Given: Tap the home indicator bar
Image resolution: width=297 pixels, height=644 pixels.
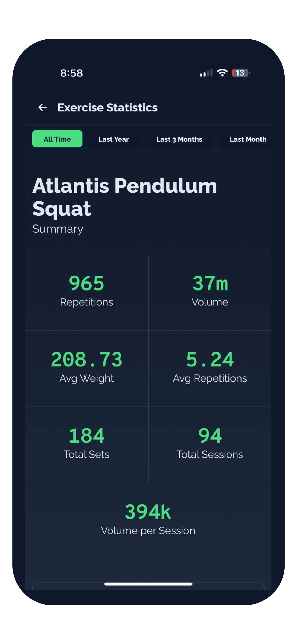Looking at the screenshot, I should coord(148,584).
